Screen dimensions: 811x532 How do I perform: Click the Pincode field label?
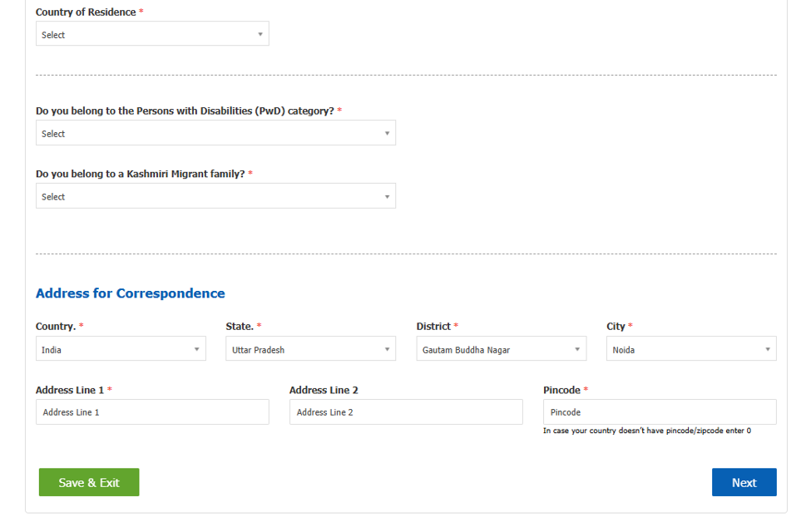pos(561,390)
